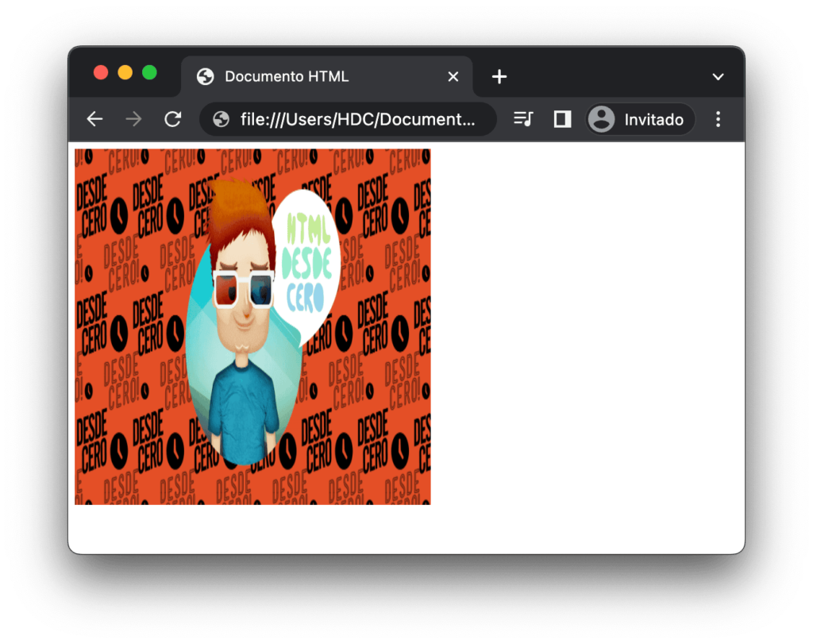Image resolution: width=813 pixels, height=644 pixels.
Task: Click the cartoon character's sunglasses
Action: [x=243, y=288]
